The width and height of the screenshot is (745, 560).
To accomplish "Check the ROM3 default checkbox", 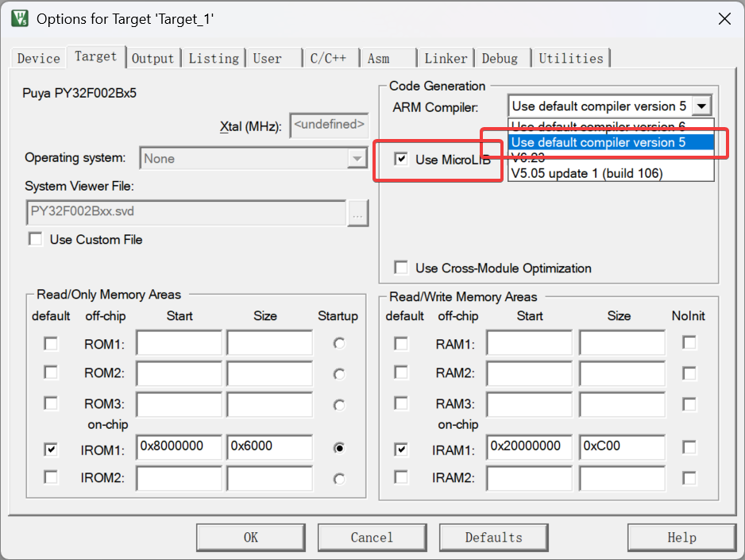I will click(51, 404).
